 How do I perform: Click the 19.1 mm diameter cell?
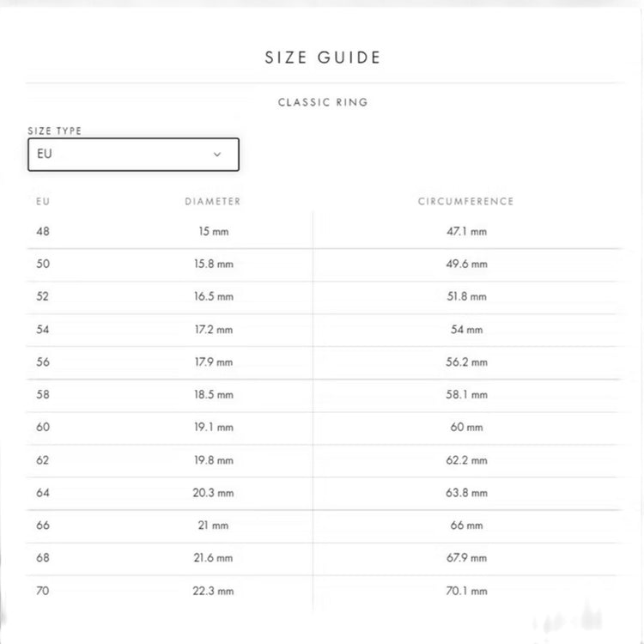tap(214, 427)
